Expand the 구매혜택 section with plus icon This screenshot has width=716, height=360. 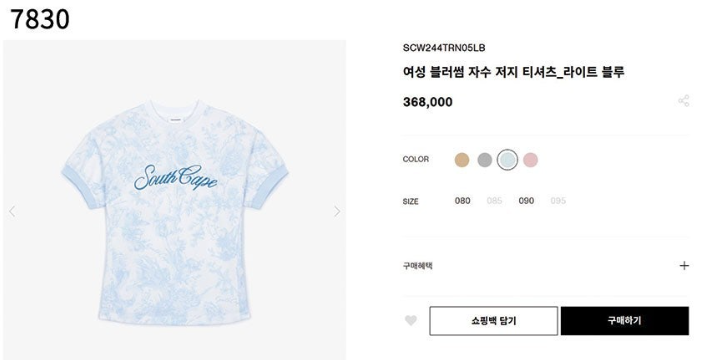[x=684, y=265]
